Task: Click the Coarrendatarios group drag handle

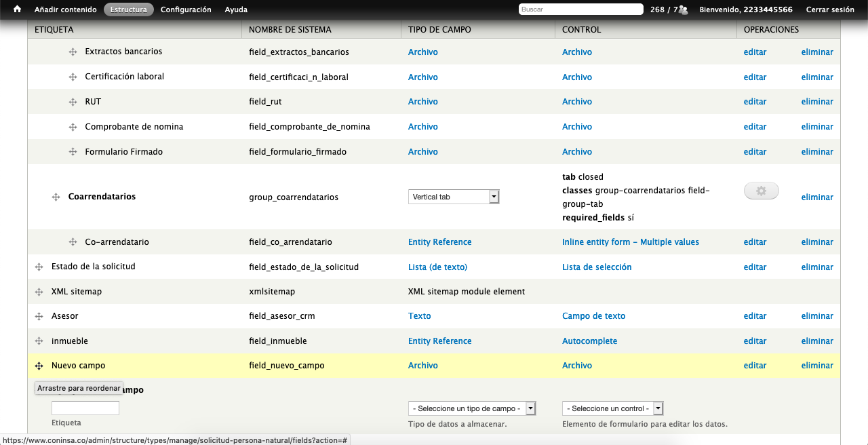Action: coord(56,197)
